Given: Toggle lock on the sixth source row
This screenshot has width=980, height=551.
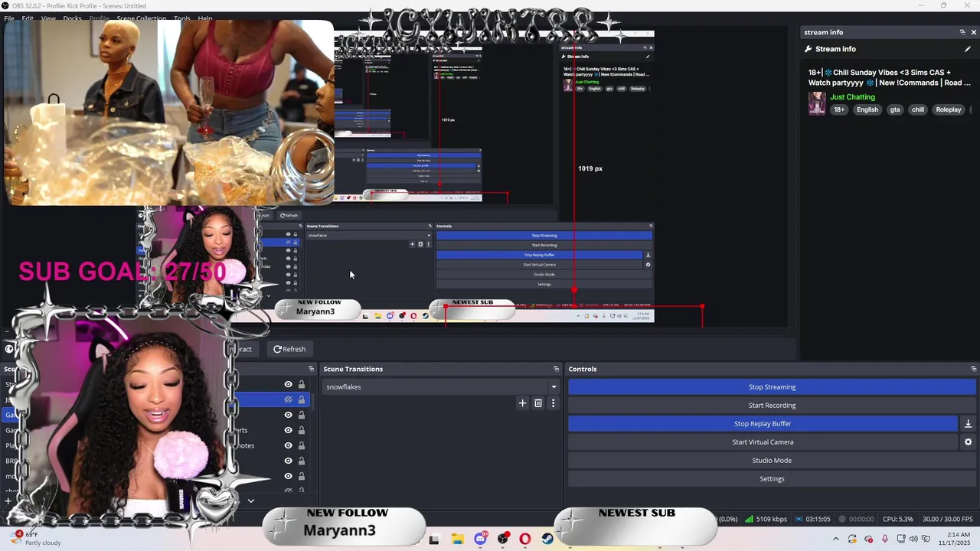Looking at the screenshot, I should [x=302, y=461].
